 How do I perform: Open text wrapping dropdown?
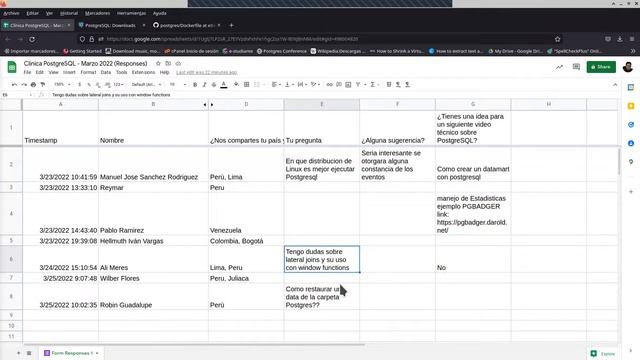(x=302, y=84)
